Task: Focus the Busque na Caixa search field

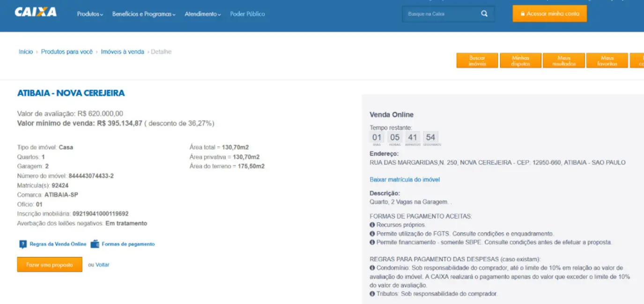Action: tap(440, 14)
